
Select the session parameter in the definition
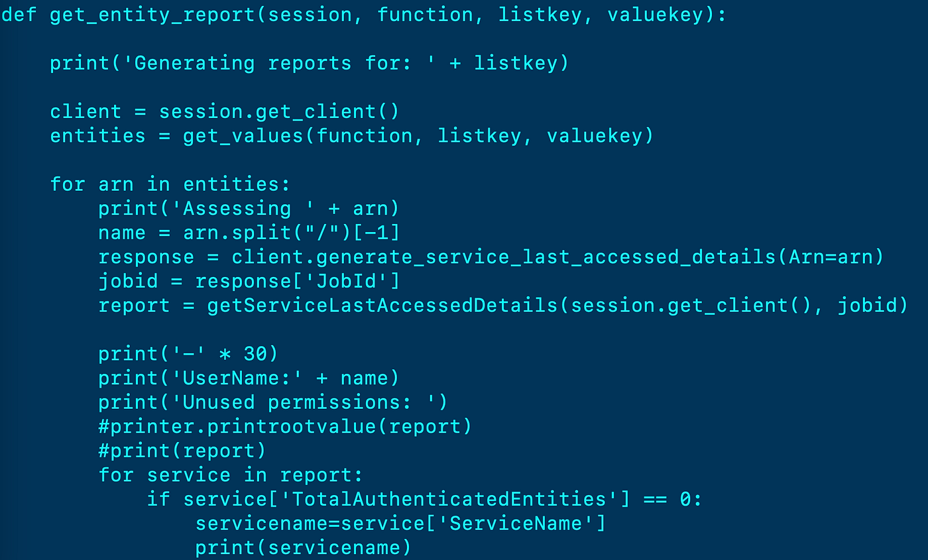click(x=309, y=14)
